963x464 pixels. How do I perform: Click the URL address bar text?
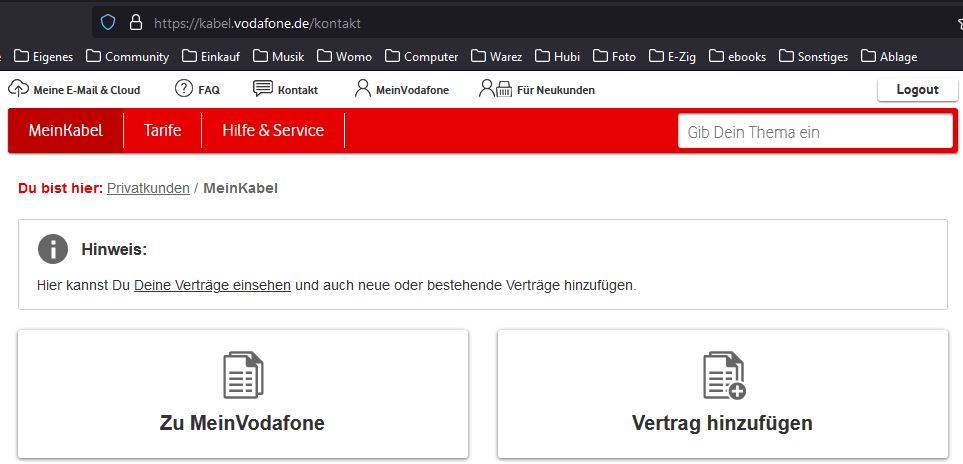click(x=257, y=24)
